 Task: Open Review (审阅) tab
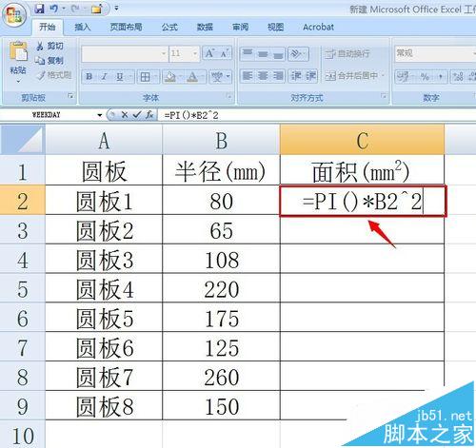(x=240, y=28)
